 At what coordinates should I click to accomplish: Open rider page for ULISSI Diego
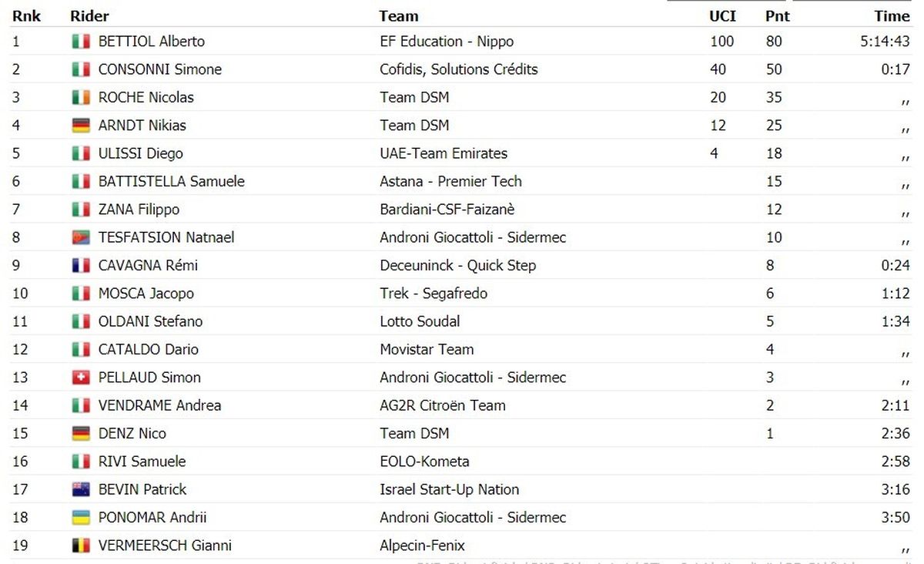tap(141, 153)
